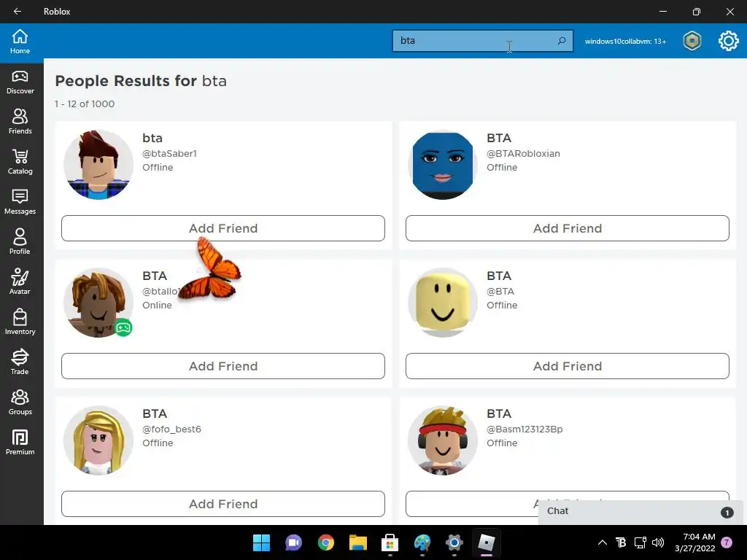
Task: Open the Inventory section
Action: pos(20,322)
